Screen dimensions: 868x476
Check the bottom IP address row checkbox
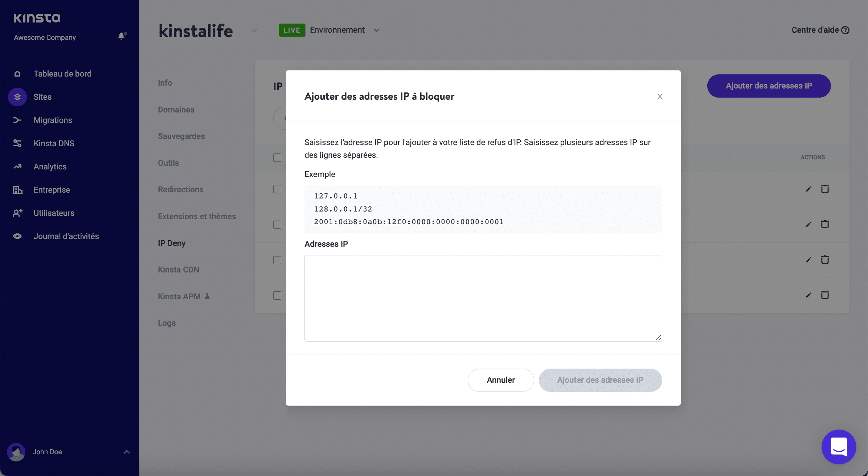[277, 295]
